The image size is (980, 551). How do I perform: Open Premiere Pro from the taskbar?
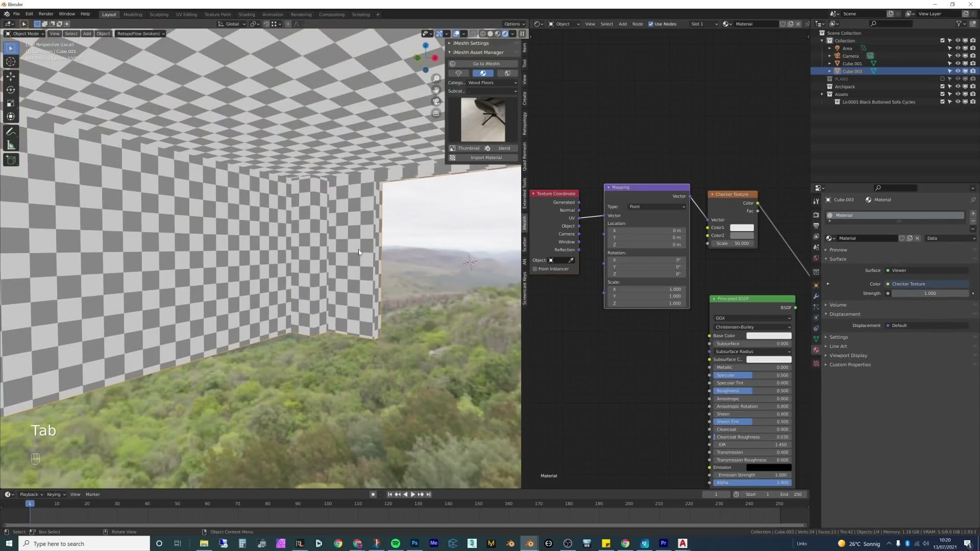[x=664, y=543]
